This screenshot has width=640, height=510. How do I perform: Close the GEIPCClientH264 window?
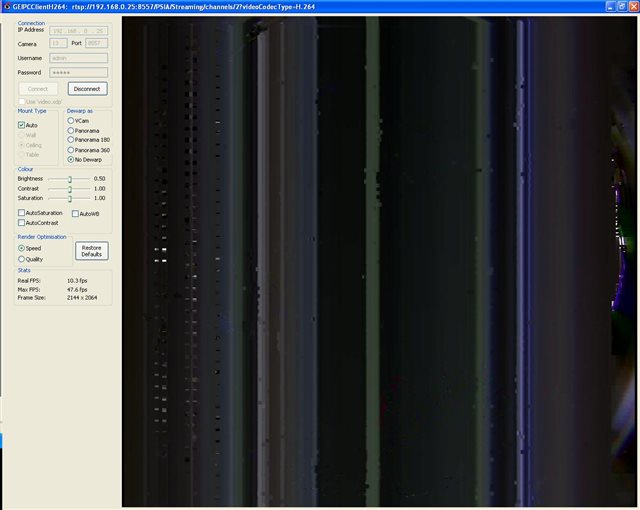pos(633,7)
